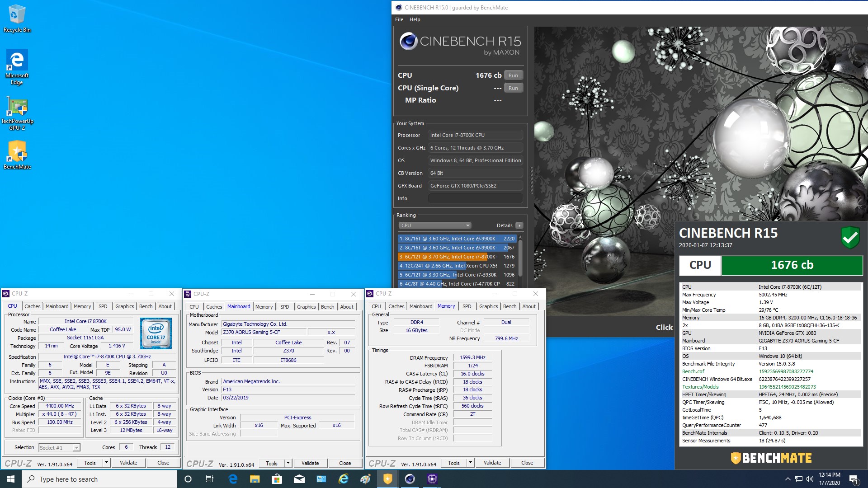868x488 pixels.
Task: Select the highlighted i7-8700K 1676 ranking row
Action: click(457, 257)
